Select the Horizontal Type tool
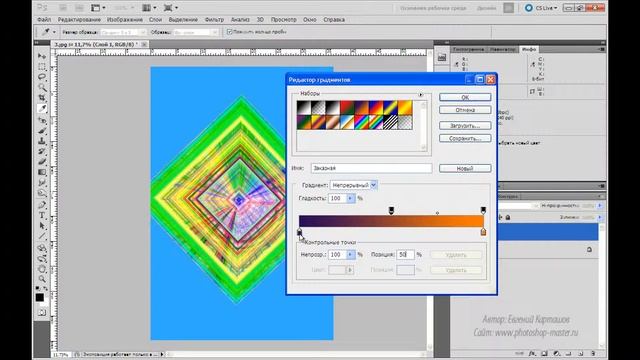Viewport: 640px width, 360px height. coord(42,216)
